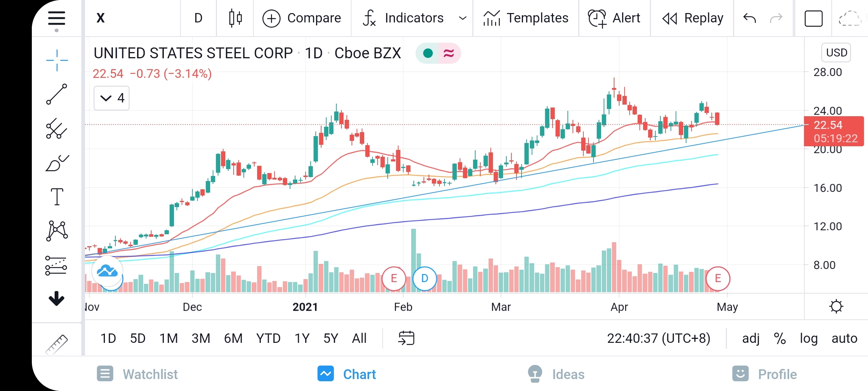The image size is (868, 391).
Task: Open chart settings gear icon
Action: click(x=836, y=307)
